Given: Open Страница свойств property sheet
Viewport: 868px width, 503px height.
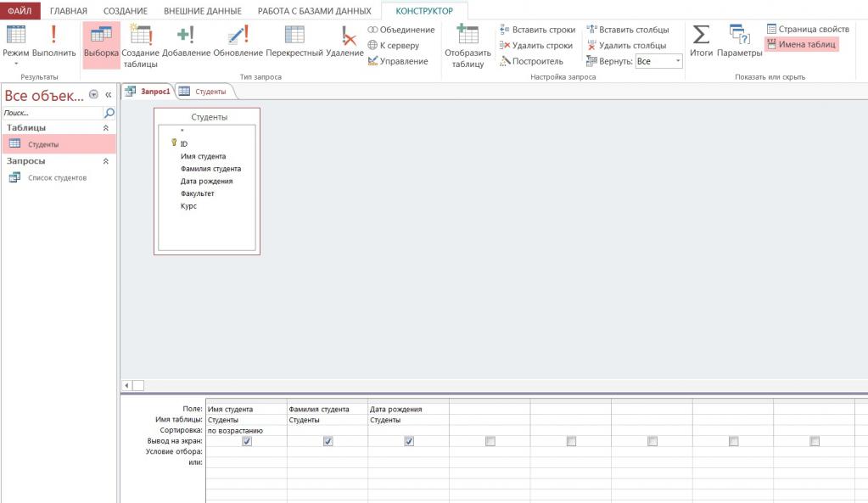Looking at the screenshot, I should pos(808,29).
